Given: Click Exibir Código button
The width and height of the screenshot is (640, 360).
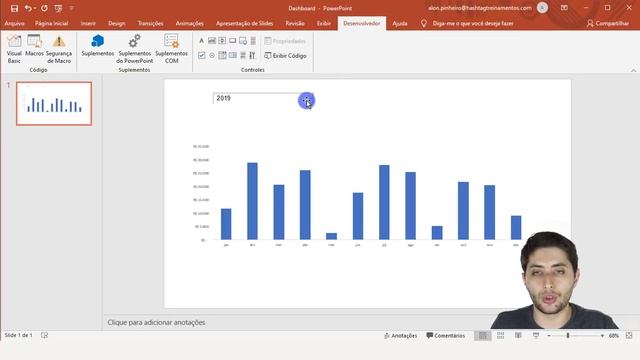Looking at the screenshot, I should (x=285, y=56).
